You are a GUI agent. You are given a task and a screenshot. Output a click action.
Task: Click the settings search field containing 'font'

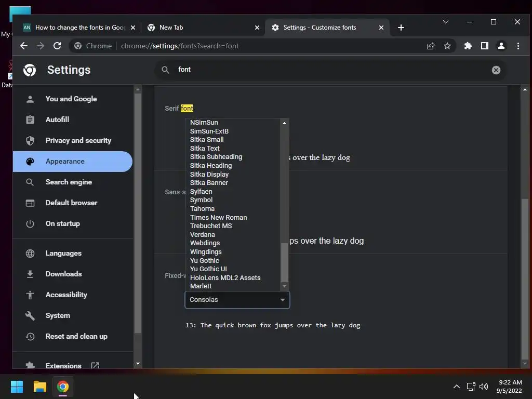(x=331, y=70)
